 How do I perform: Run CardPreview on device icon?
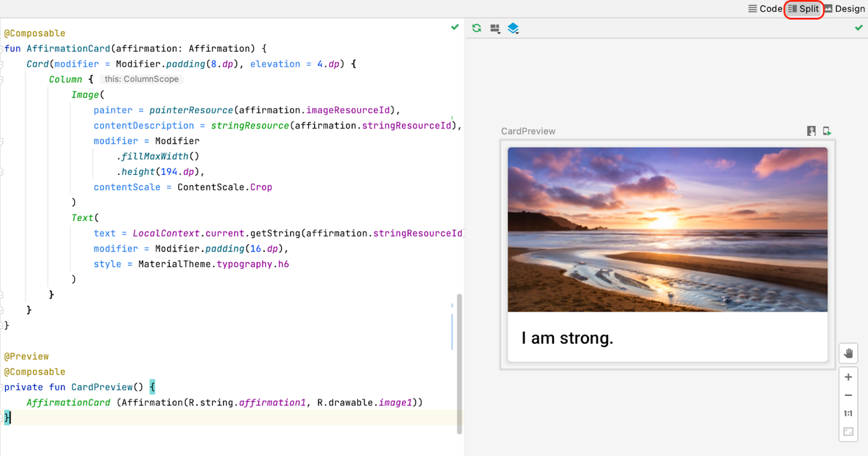[x=827, y=131]
